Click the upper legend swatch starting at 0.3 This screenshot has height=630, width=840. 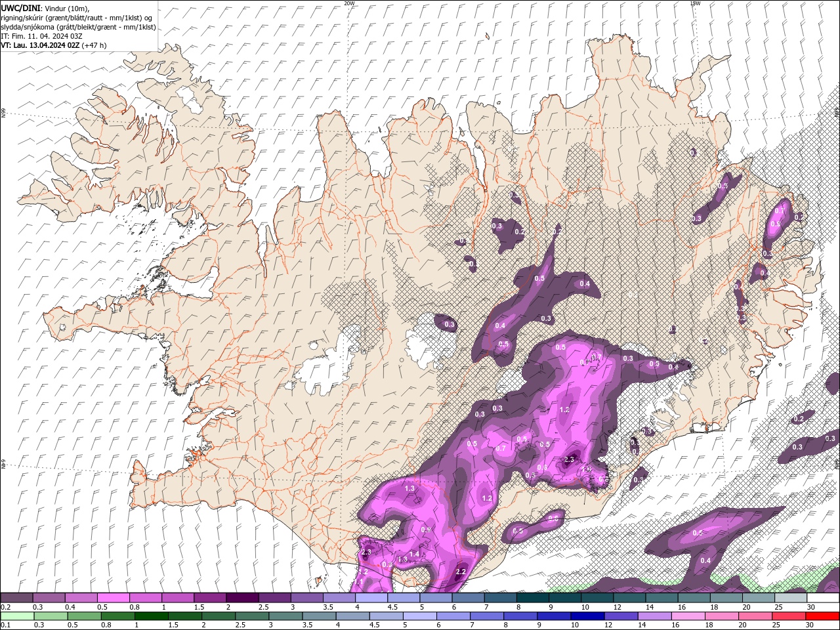49,598
